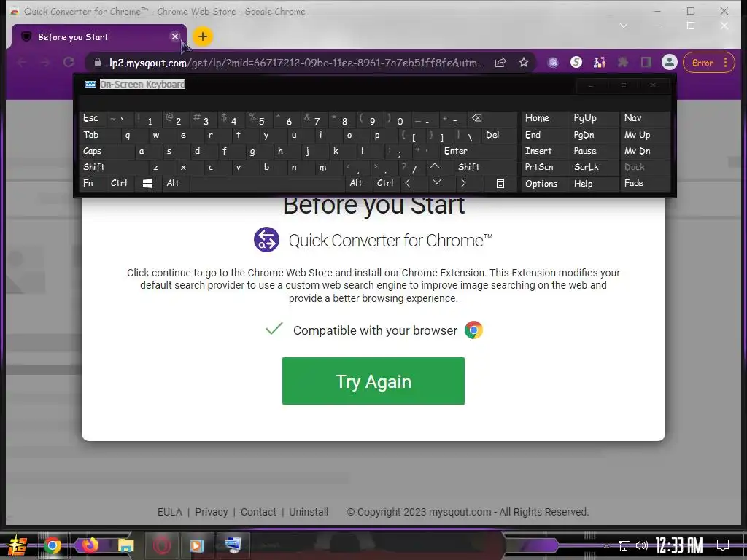
Task: Show hidden system tray icons
Action: 606,545
